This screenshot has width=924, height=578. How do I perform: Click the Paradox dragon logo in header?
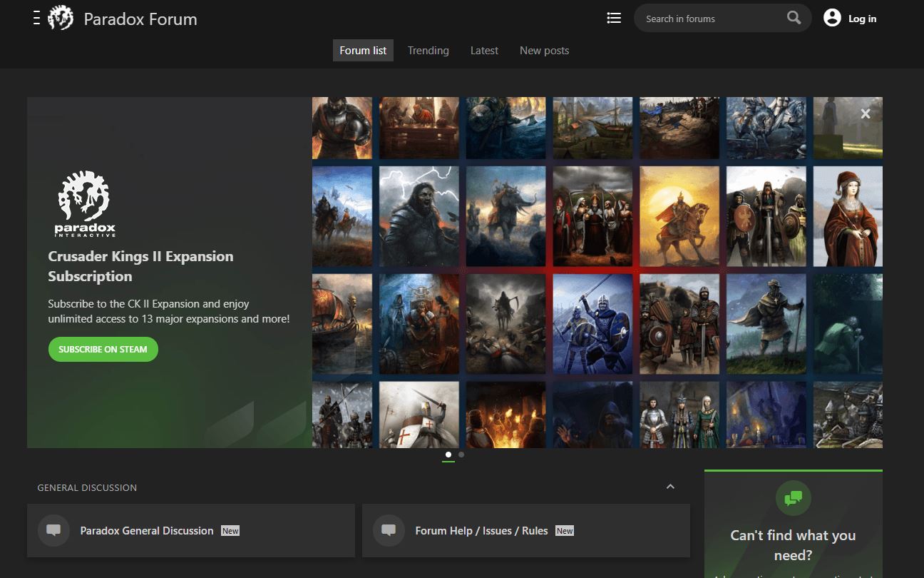61,19
